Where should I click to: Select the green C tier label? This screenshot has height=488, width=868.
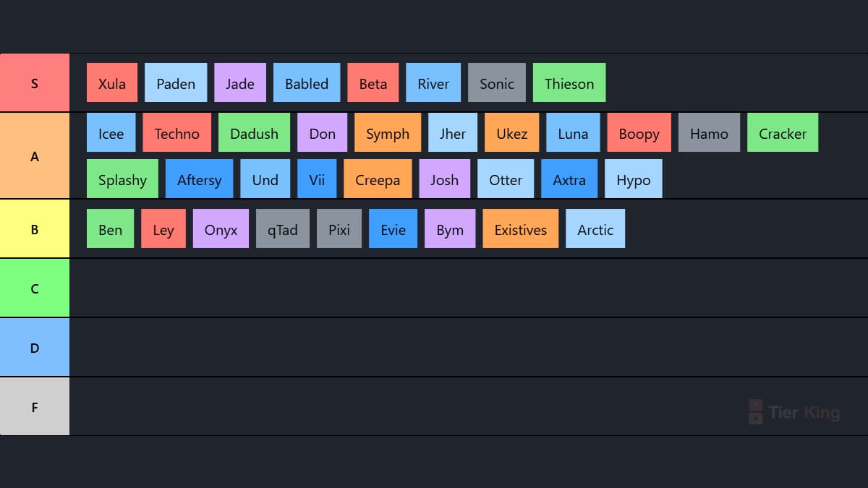[x=35, y=288]
